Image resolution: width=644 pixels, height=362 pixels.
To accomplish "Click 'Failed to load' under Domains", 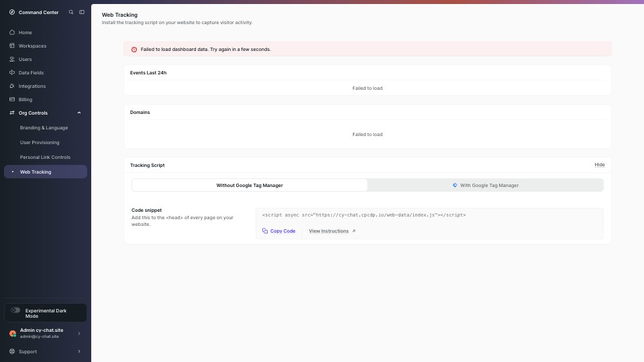I will [x=367, y=134].
